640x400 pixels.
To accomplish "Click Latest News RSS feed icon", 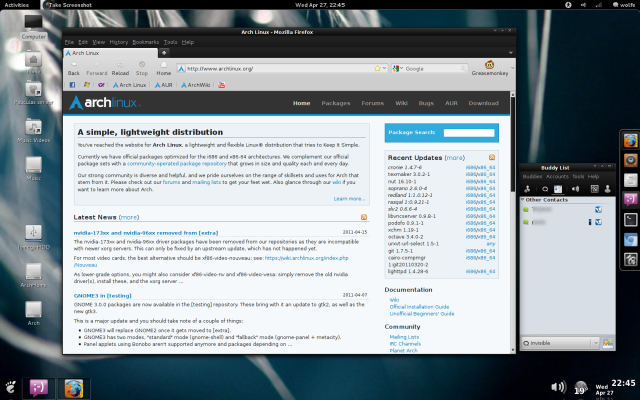I will (x=364, y=217).
